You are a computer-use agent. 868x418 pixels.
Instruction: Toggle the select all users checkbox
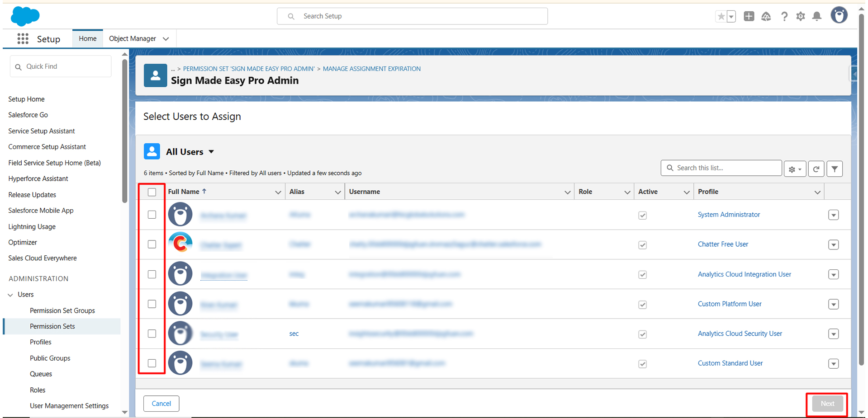pos(152,192)
